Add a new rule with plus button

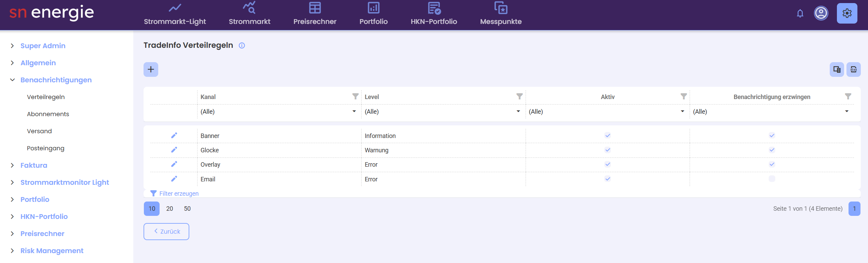coord(151,69)
